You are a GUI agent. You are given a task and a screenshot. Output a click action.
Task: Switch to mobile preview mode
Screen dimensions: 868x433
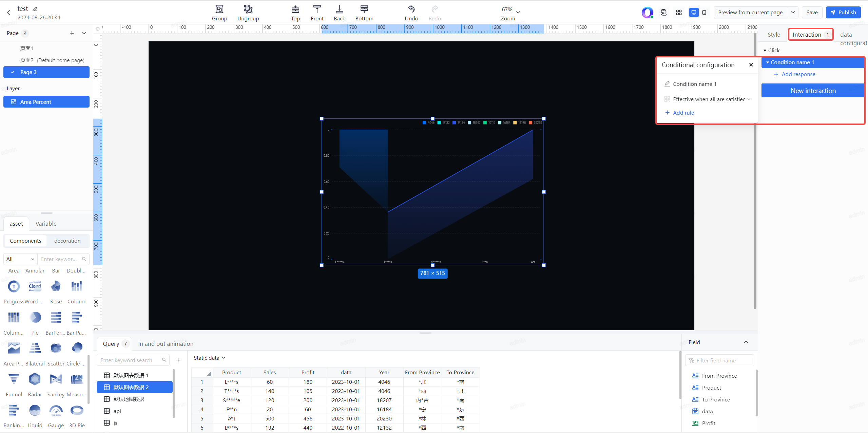point(704,13)
